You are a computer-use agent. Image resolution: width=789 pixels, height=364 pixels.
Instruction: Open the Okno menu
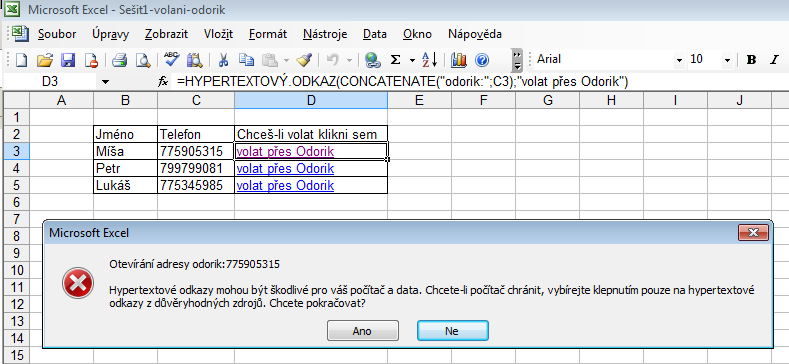pyautogui.click(x=417, y=34)
